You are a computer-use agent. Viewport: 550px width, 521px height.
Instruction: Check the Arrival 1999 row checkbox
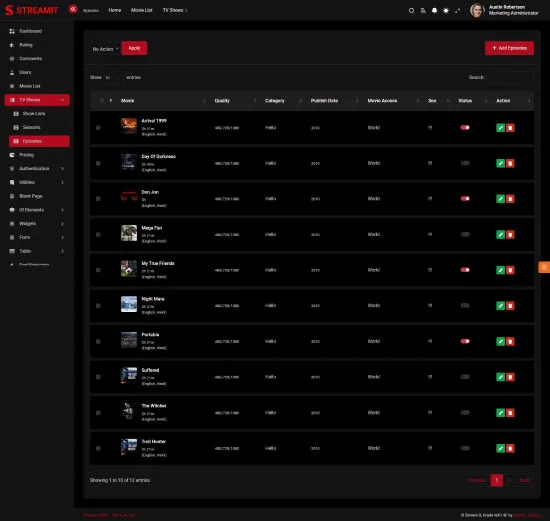(x=98, y=128)
